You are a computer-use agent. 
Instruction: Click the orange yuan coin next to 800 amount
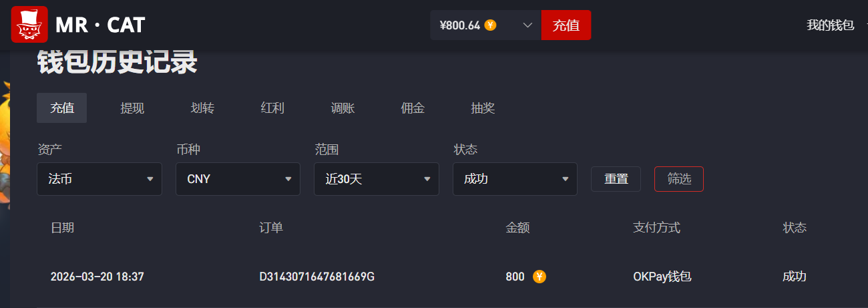(539, 277)
